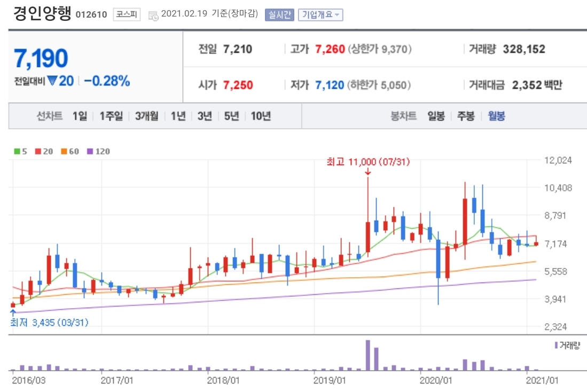Image resolution: width=587 pixels, height=392 pixels.
Task: Click the 2017/01 date axis label
Action: click(117, 380)
